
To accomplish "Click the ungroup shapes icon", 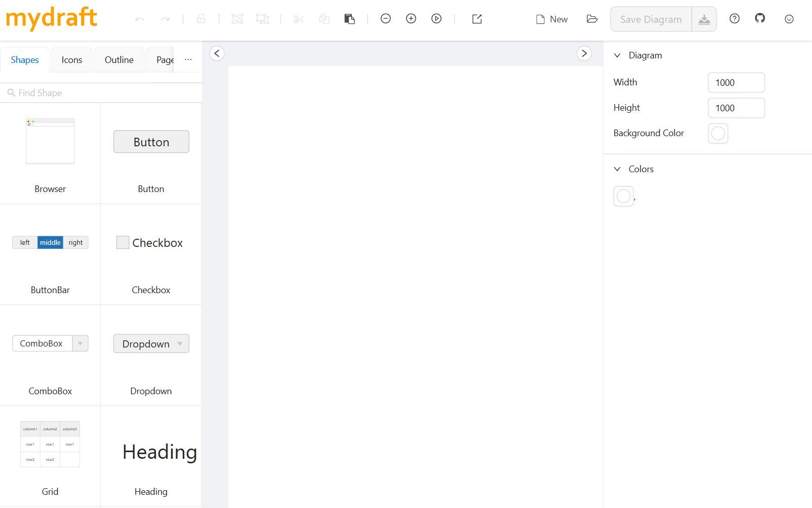I will pyautogui.click(x=262, y=19).
